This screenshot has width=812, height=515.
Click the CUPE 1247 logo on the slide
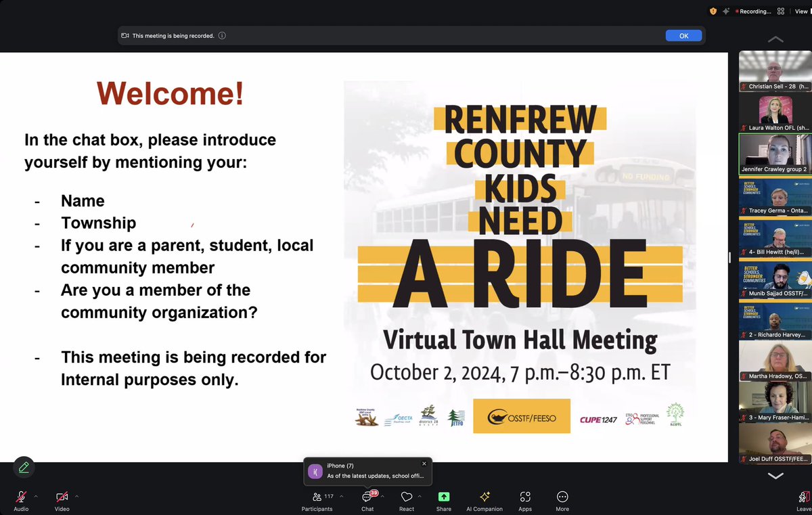[x=598, y=420]
